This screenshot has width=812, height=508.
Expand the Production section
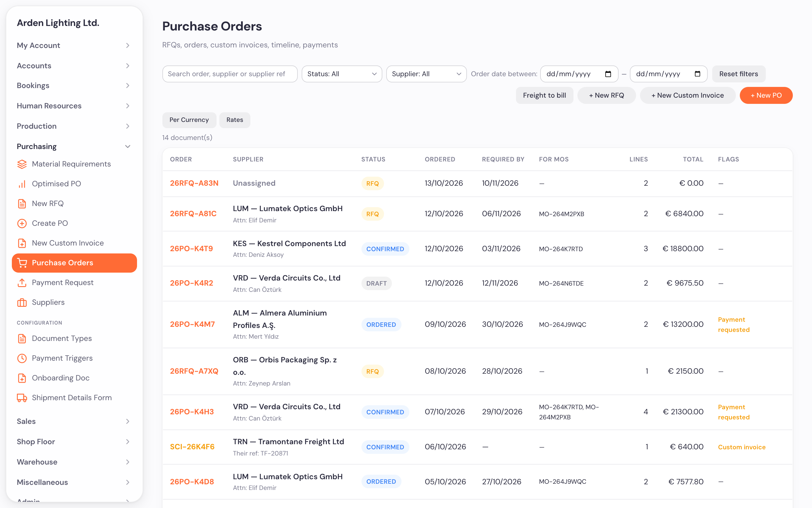[x=74, y=126]
